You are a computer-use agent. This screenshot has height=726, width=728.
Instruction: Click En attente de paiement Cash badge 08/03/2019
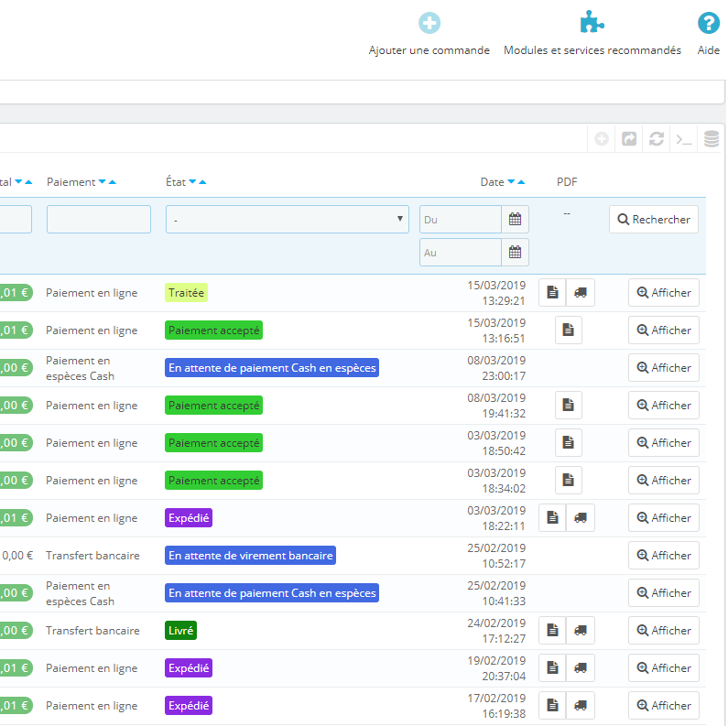click(x=272, y=368)
